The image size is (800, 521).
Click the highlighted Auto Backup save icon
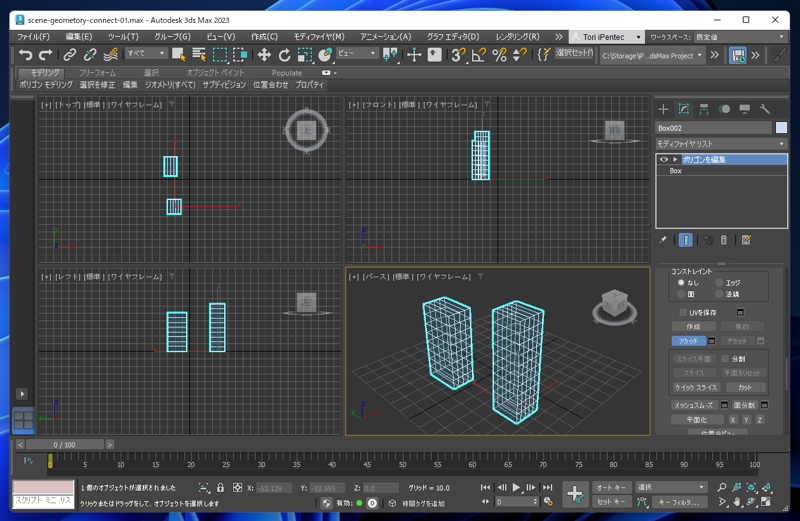pyautogui.click(x=738, y=55)
